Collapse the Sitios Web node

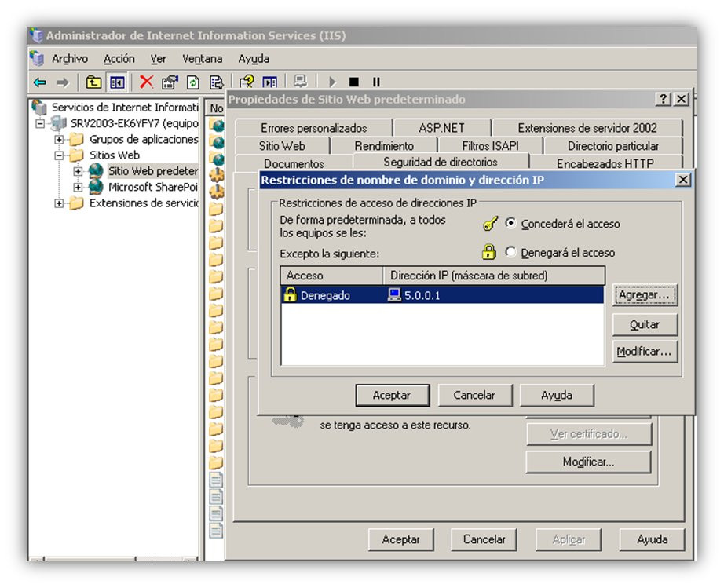pyautogui.click(x=59, y=155)
